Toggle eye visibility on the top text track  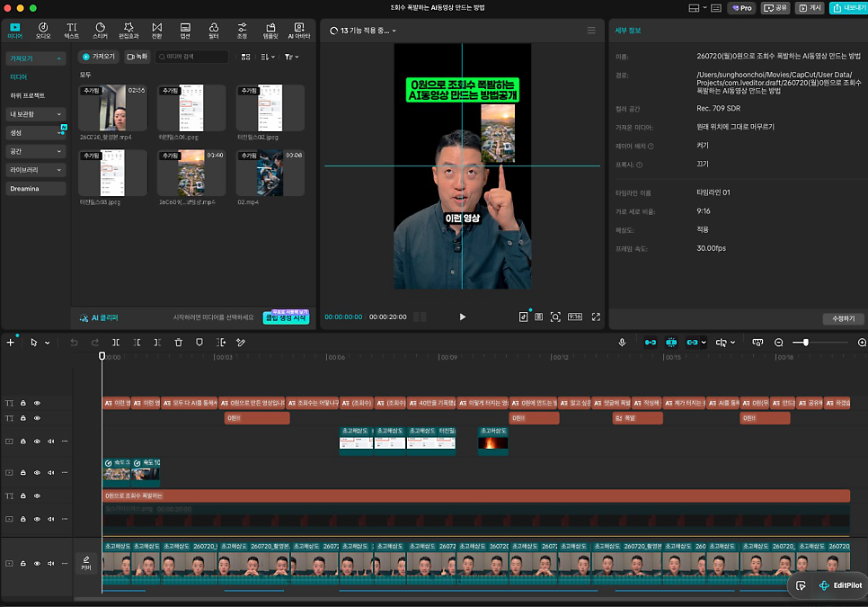click(x=37, y=403)
